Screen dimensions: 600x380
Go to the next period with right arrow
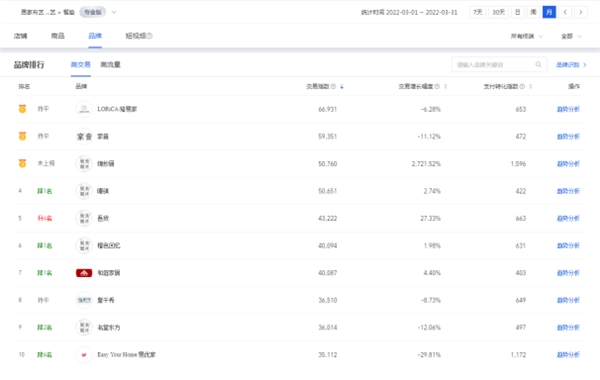point(581,12)
